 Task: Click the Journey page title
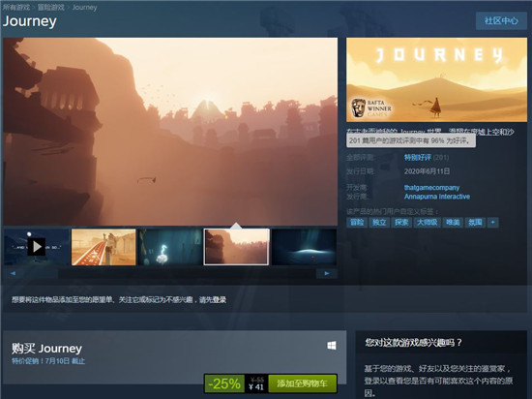click(x=30, y=21)
